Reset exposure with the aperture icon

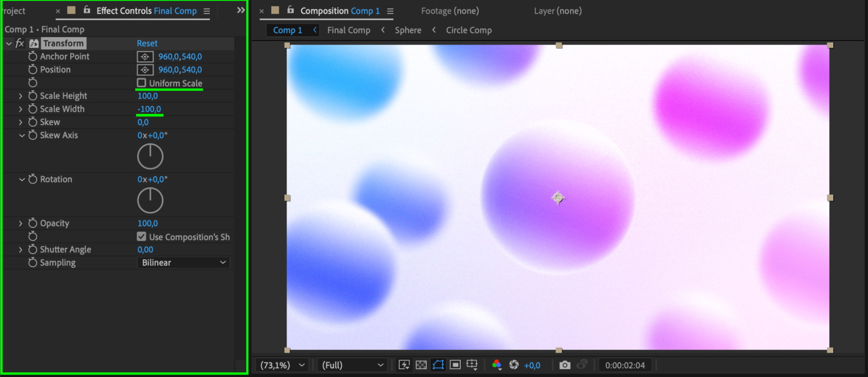point(514,365)
